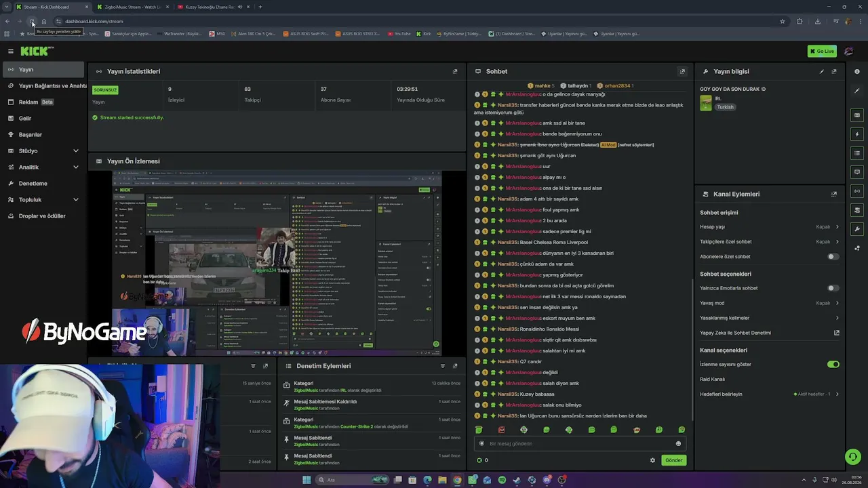The width and height of the screenshot is (868, 488).
Task: Open Yavaş mod setting chevron
Action: [837, 303]
